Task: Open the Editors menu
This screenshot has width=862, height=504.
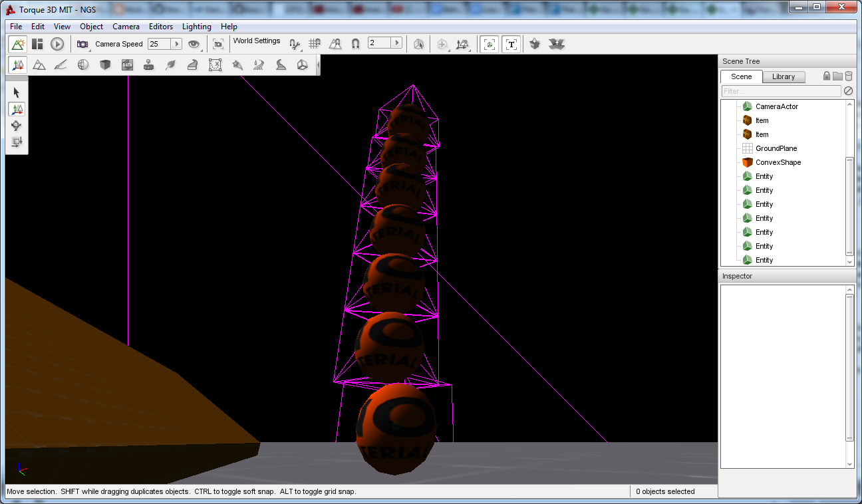Action: click(x=161, y=27)
